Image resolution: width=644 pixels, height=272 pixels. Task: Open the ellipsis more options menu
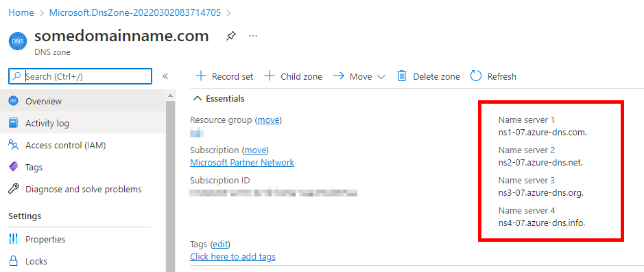[x=253, y=36]
